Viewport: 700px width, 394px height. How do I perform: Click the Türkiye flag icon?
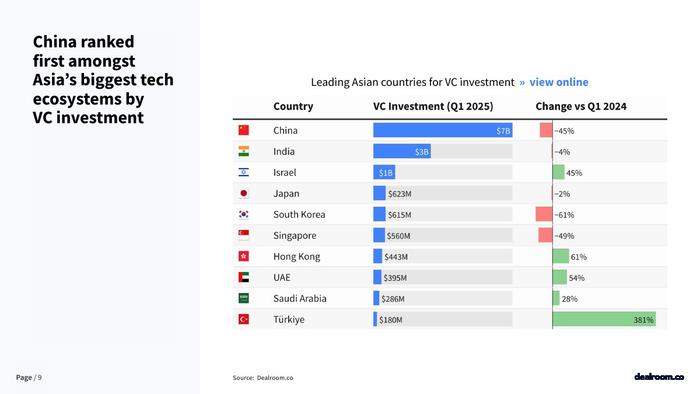(x=243, y=319)
